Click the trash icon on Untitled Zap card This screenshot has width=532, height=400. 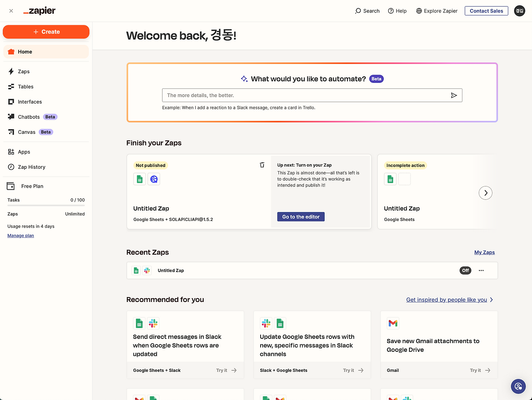click(262, 165)
